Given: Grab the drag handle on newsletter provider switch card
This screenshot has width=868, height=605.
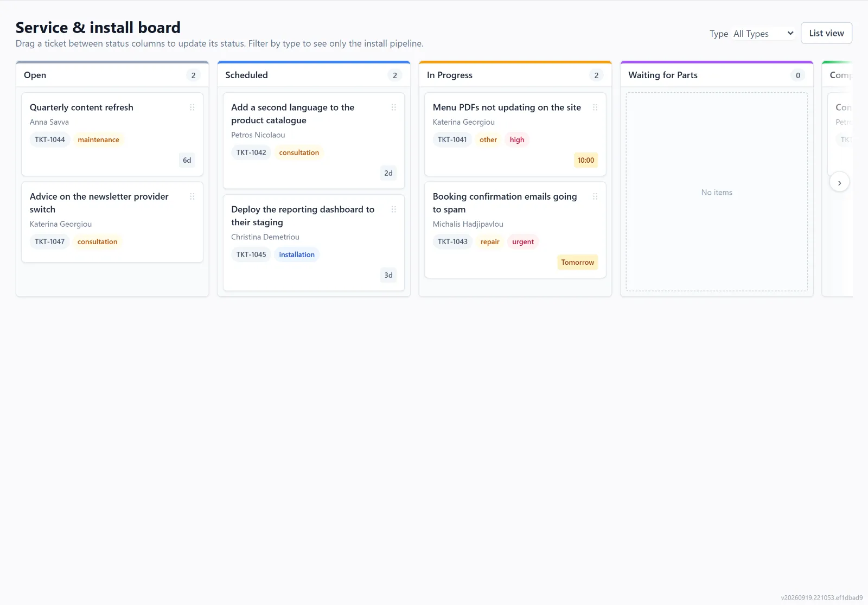Looking at the screenshot, I should [x=192, y=196].
